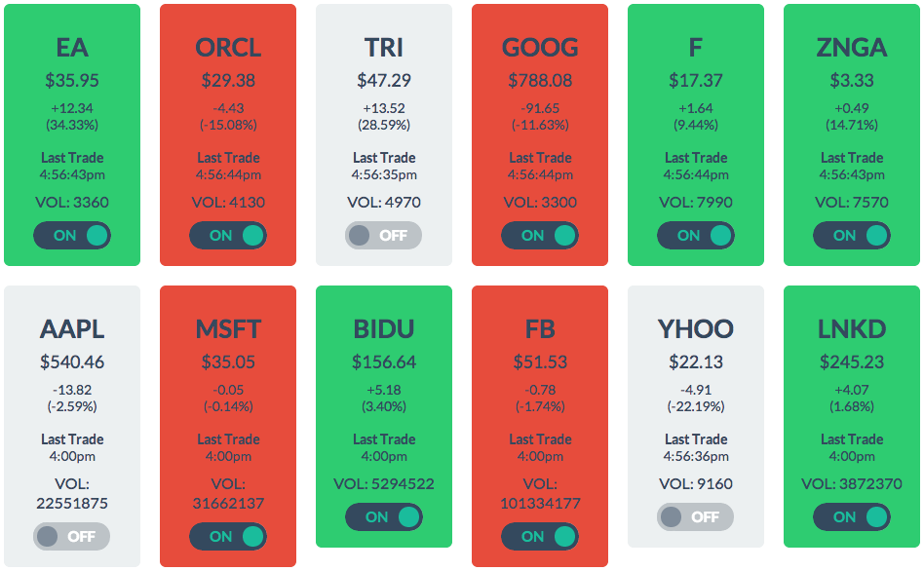Turn on the TRI toggle switch
Image resolution: width=924 pixels, height=571 pixels.
coord(383,235)
